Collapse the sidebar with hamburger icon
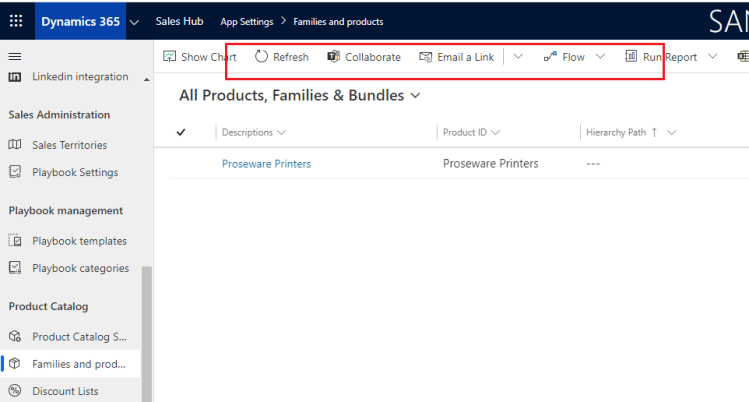The width and height of the screenshot is (749, 402). point(15,57)
